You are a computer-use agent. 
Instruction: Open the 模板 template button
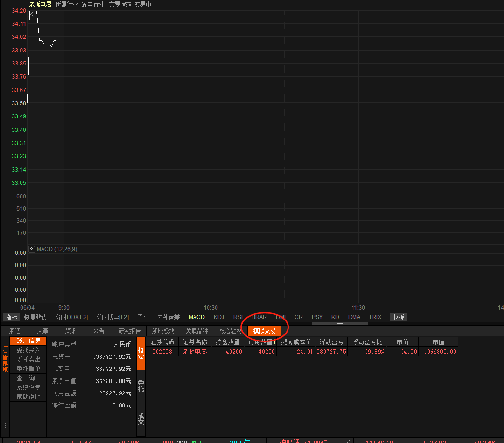click(399, 317)
